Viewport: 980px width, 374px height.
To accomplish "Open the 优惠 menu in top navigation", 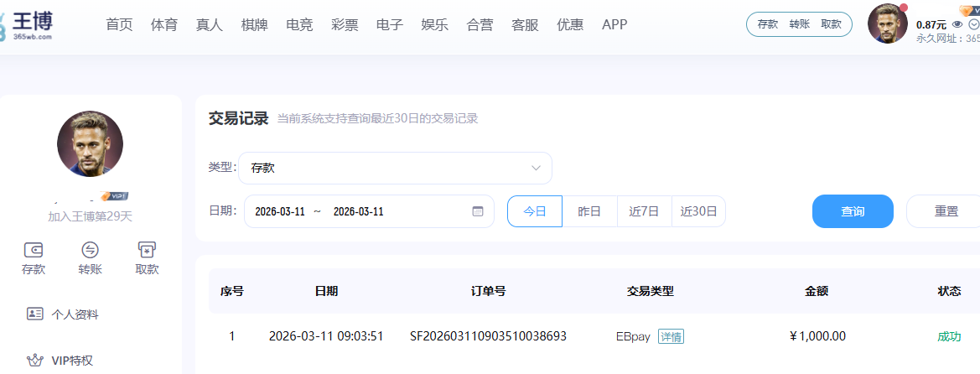I will click(570, 24).
